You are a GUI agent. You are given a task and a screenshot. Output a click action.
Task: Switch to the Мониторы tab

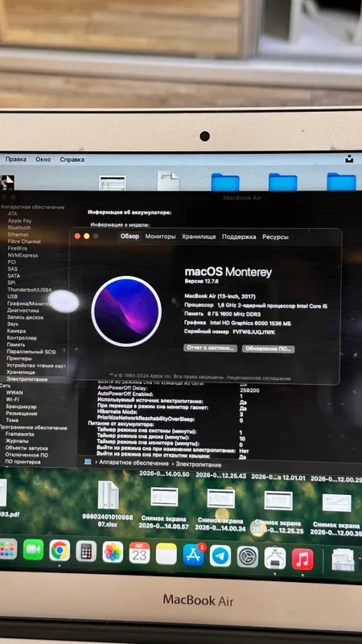click(x=160, y=237)
